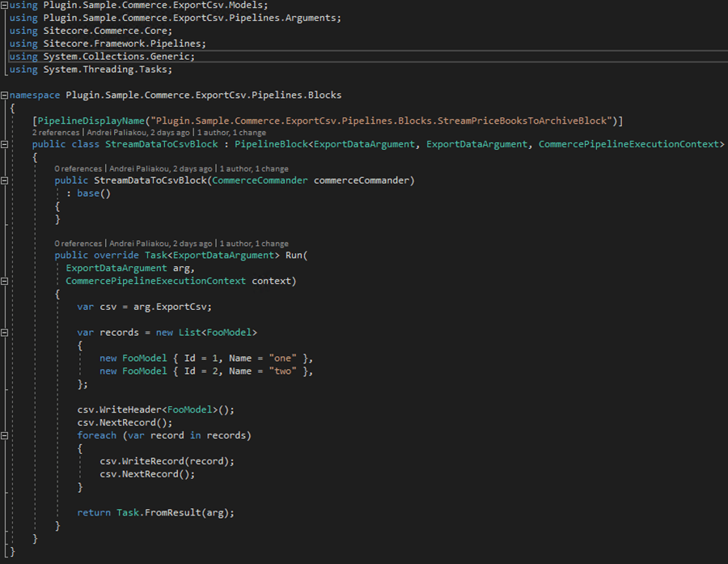Click the "Task<ExportDataArgument>" return type

212,256
